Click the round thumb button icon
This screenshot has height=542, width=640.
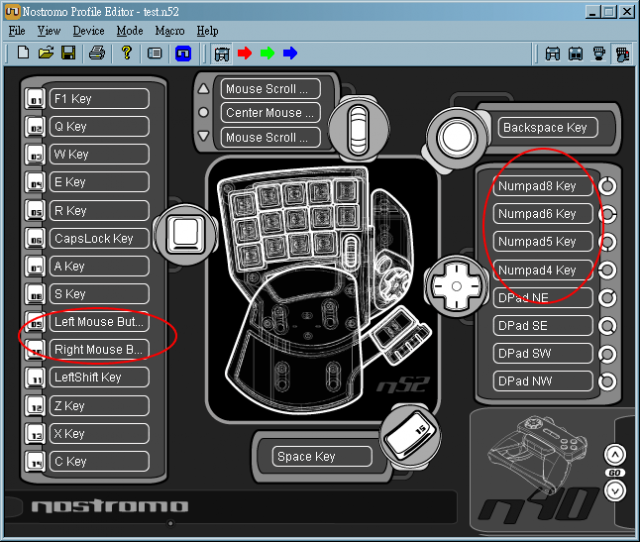(457, 137)
